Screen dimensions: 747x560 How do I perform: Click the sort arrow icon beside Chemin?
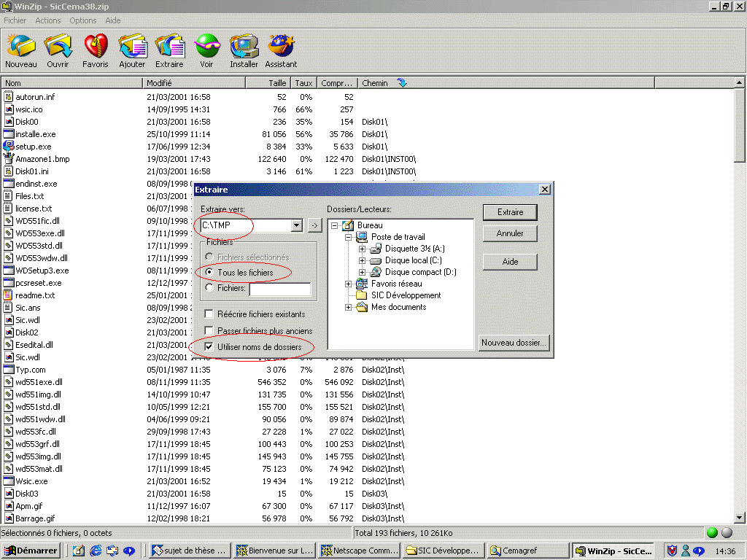[x=402, y=83]
